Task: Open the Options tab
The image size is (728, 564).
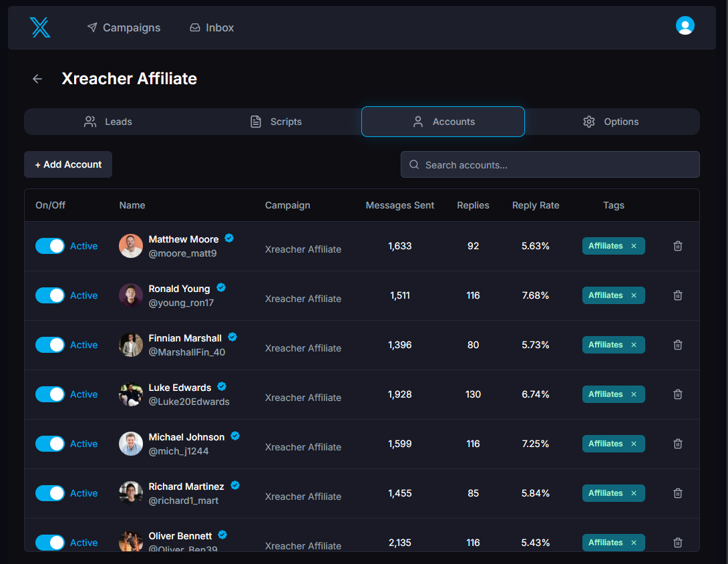Action: (611, 122)
